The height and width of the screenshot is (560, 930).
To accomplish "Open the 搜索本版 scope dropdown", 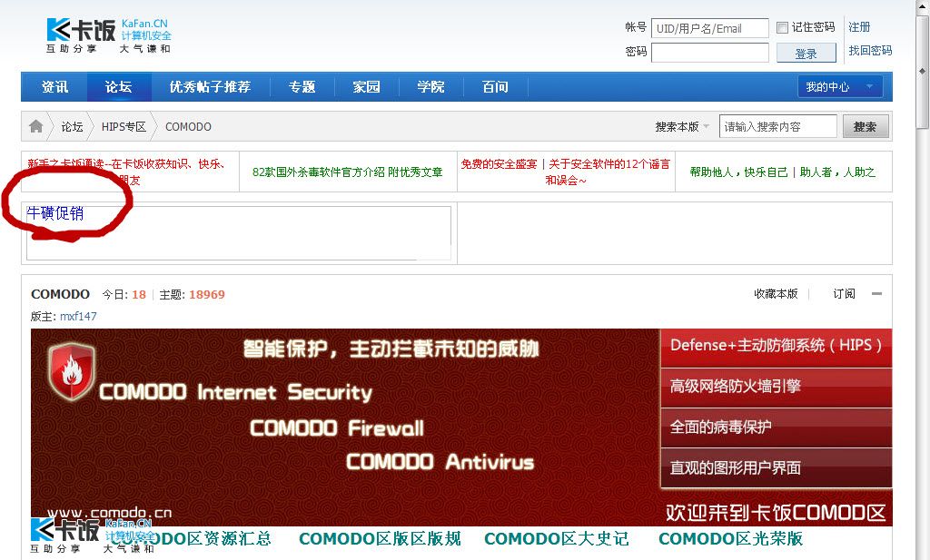I will (682, 127).
